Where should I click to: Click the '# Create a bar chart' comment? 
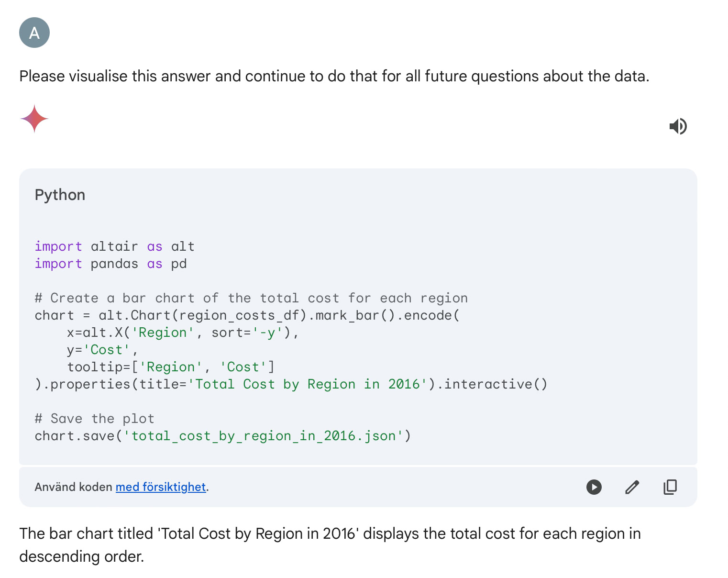[251, 298]
